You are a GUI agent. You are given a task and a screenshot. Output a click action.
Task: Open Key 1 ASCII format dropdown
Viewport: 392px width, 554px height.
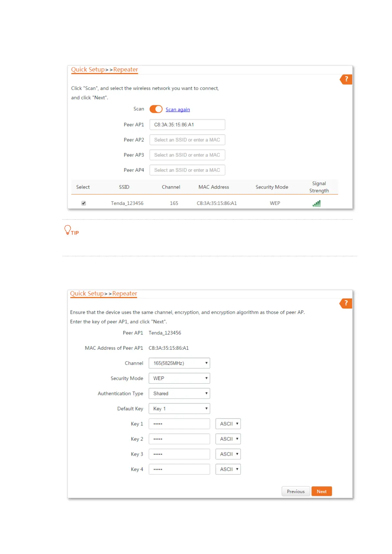point(228,424)
